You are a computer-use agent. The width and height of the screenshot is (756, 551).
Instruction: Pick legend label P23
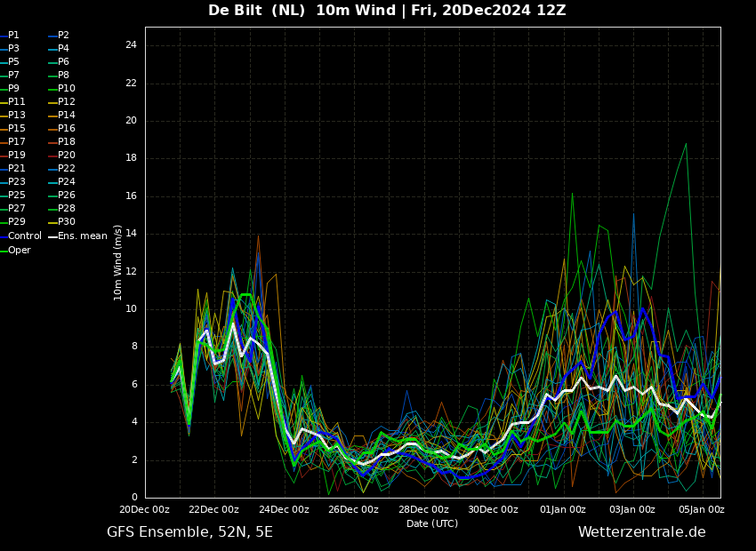16,181
